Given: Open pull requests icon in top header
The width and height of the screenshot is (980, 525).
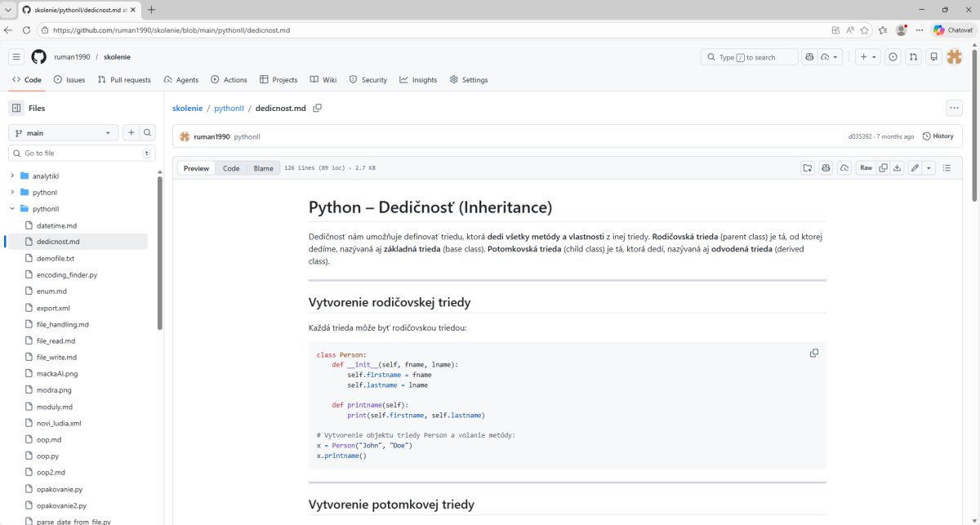Looking at the screenshot, I should [x=913, y=57].
